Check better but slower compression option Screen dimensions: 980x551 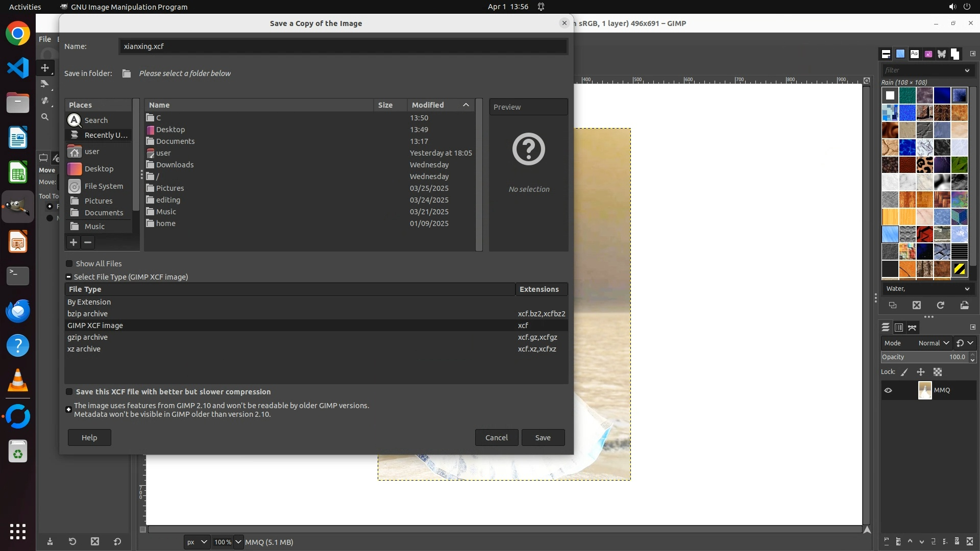(69, 392)
